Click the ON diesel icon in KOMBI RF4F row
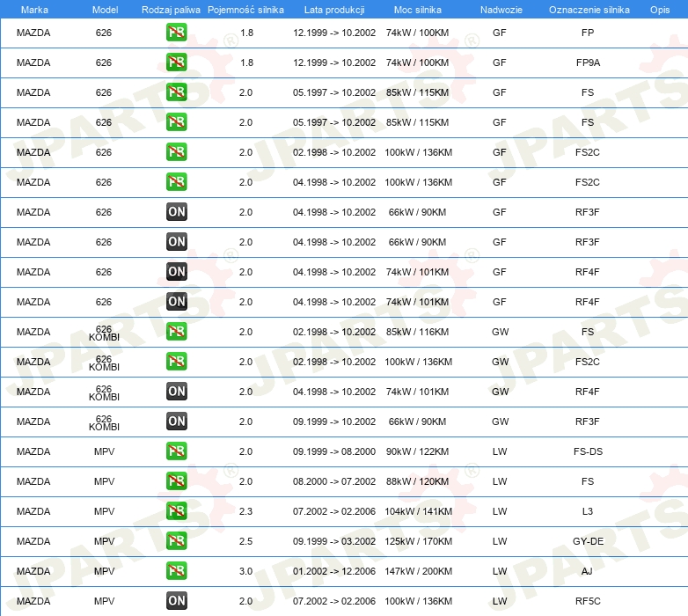The width and height of the screenshot is (688, 616). click(176, 392)
